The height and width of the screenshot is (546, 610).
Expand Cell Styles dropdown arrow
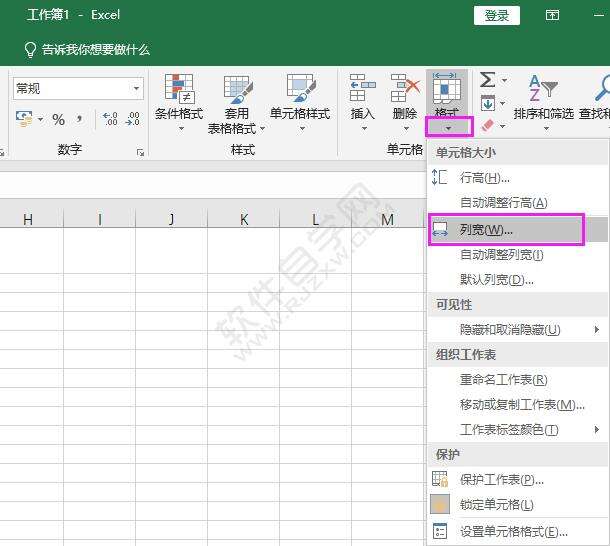tap(302, 128)
